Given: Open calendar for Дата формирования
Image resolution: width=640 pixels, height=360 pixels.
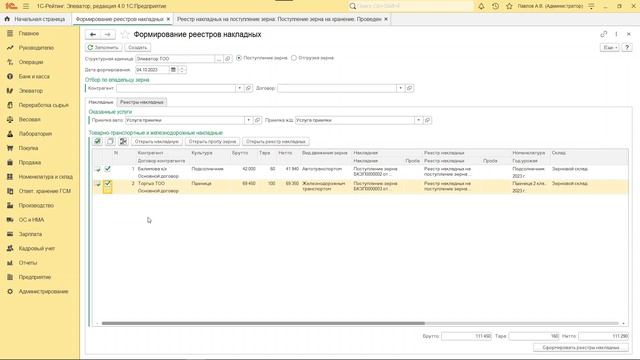Looking at the screenshot, I should pos(173,70).
